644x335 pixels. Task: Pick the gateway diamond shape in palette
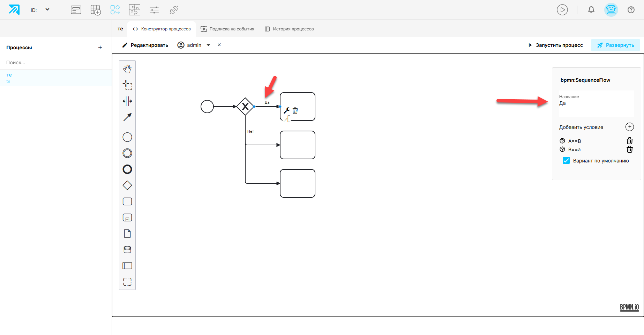127,185
